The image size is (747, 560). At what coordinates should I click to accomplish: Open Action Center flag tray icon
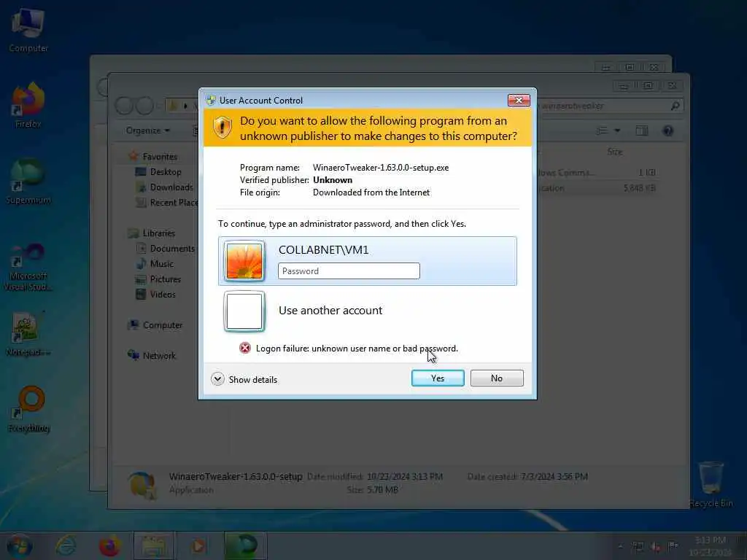pyautogui.click(x=673, y=545)
